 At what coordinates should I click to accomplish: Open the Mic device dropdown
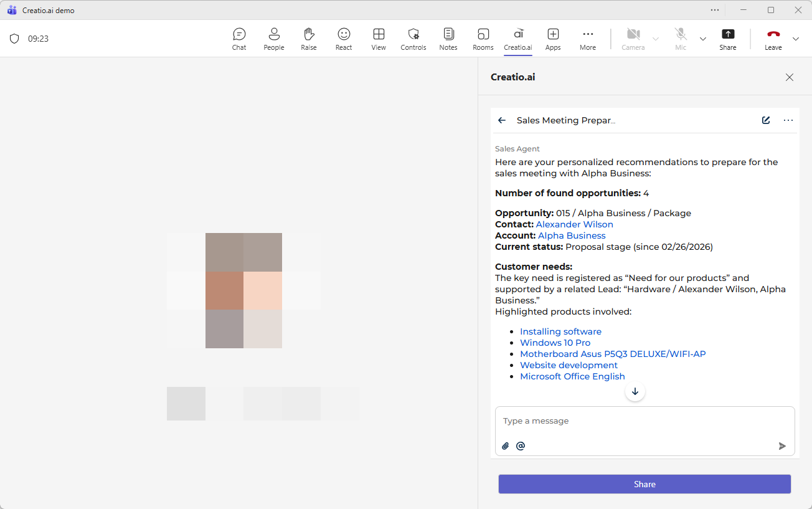pyautogui.click(x=703, y=39)
